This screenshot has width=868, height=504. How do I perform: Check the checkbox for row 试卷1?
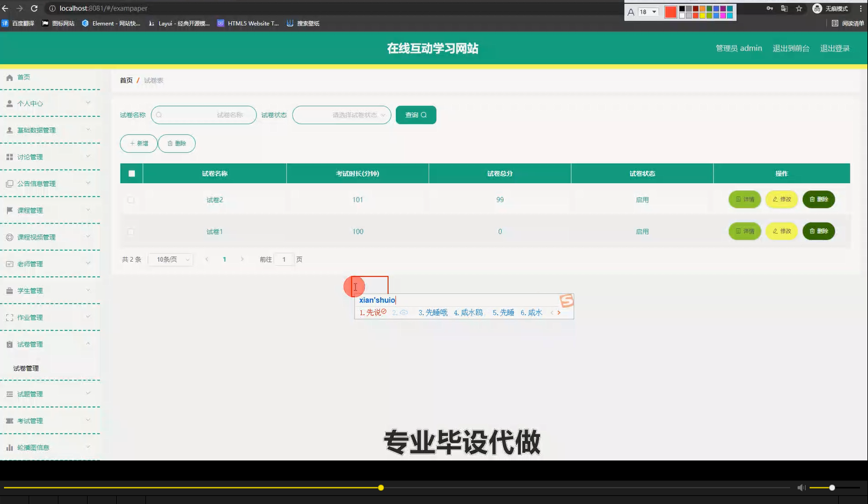(x=131, y=231)
